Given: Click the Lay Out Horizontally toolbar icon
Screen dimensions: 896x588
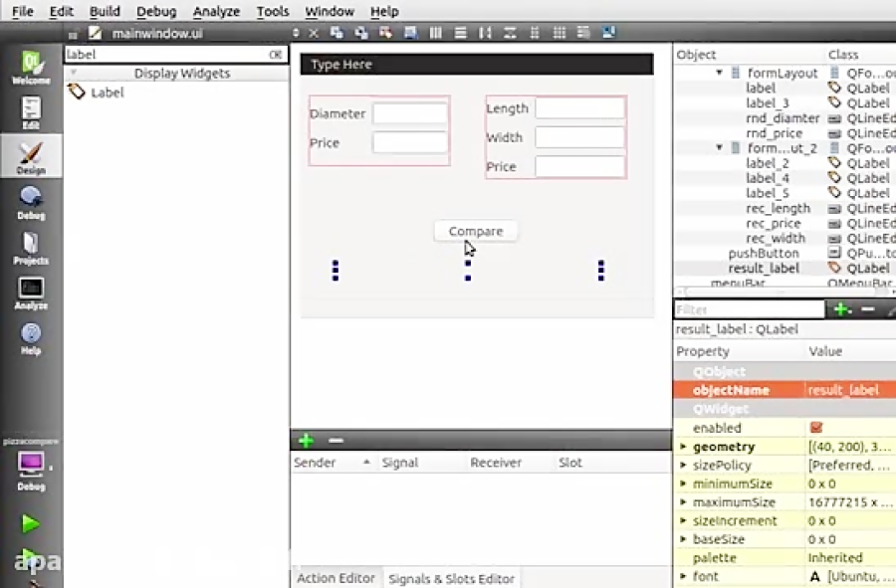Looking at the screenshot, I should (x=435, y=32).
